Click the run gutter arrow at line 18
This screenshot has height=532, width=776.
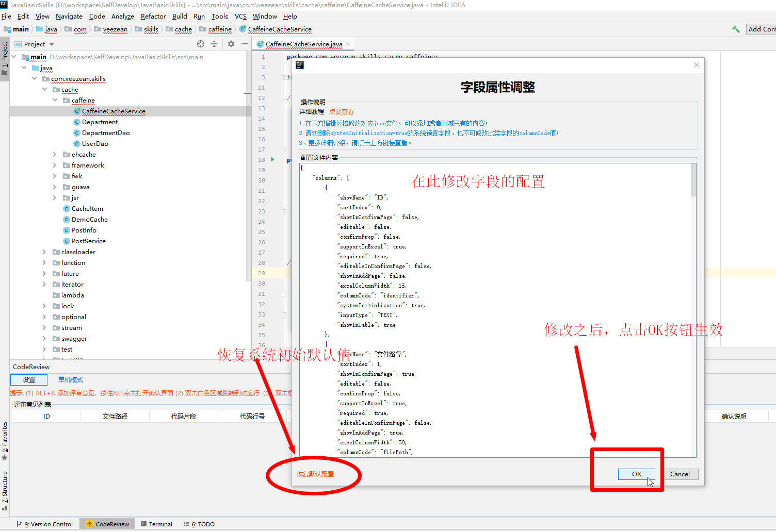point(273,160)
